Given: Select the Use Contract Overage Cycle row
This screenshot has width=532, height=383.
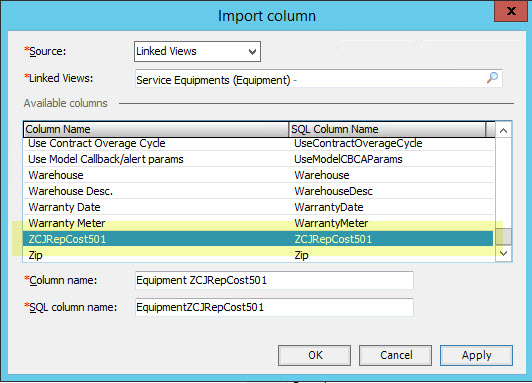Looking at the screenshot, I should (258, 143).
